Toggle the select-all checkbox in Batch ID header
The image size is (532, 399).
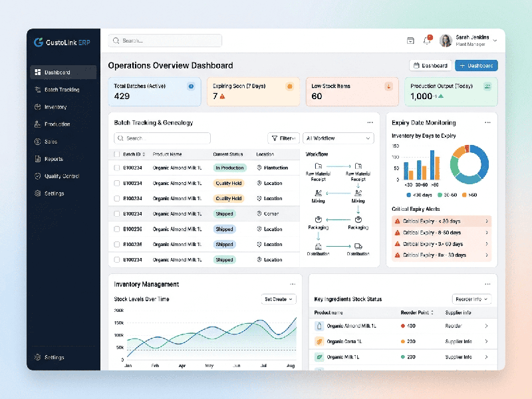click(x=117, y=154)
